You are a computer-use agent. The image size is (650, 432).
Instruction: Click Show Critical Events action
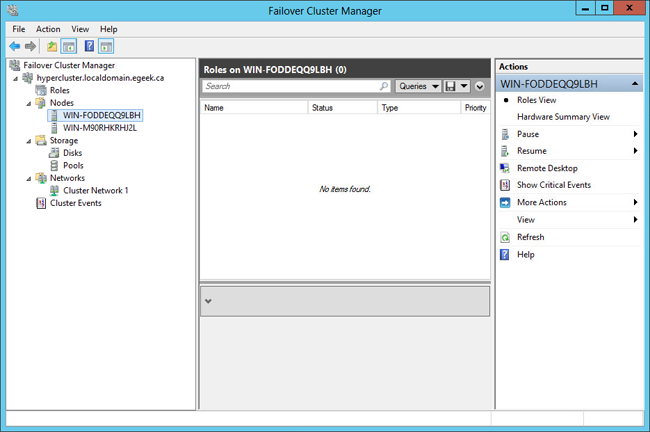(554, 185)
